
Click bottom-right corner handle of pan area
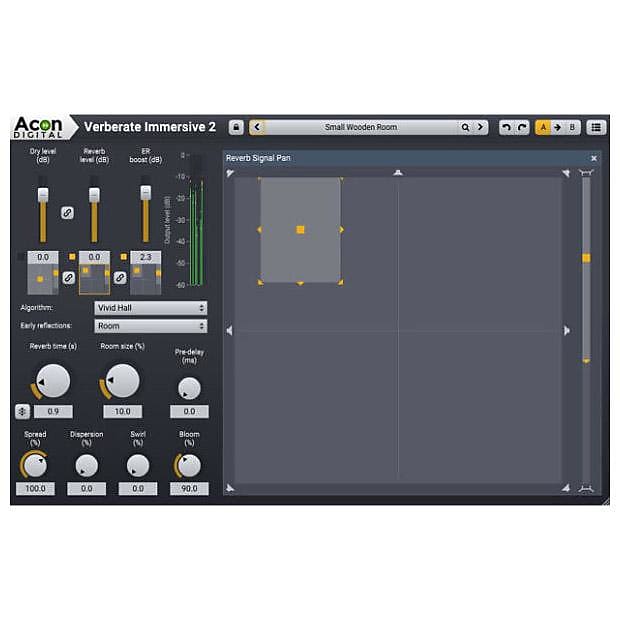point(341,282)
